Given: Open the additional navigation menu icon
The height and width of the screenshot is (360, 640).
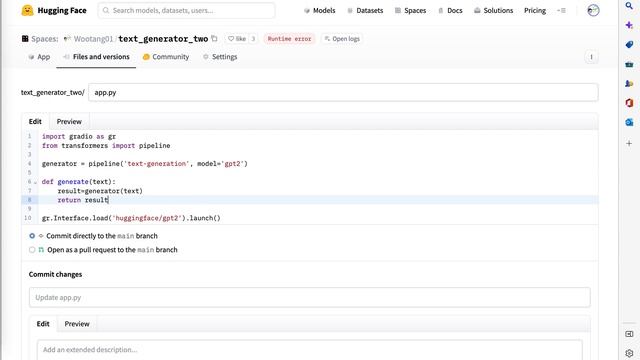Looking at the screenshot, I should point(562,11).
